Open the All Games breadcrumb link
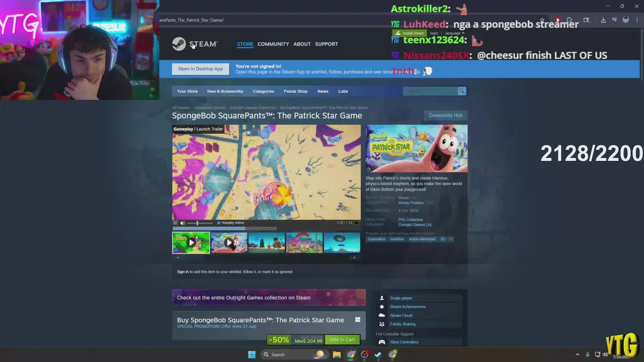Viewport: 644px width, 362px height. (x=181, y=108)
